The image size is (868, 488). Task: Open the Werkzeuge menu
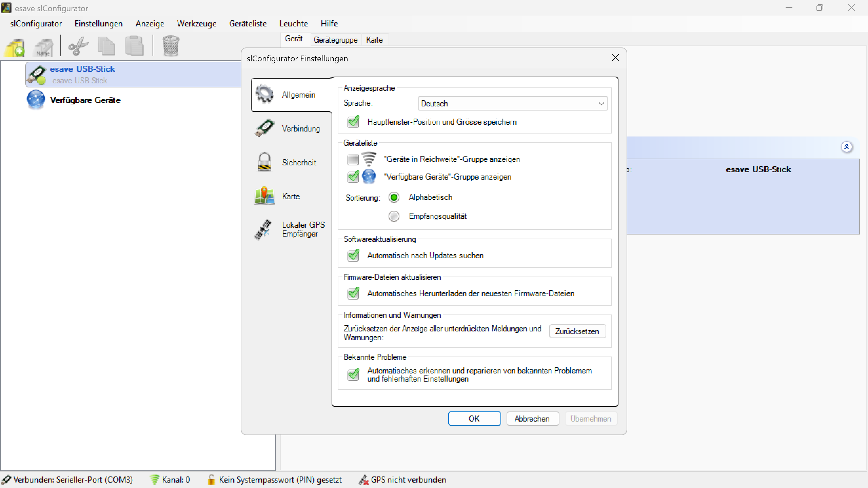(x=197, y=24)
